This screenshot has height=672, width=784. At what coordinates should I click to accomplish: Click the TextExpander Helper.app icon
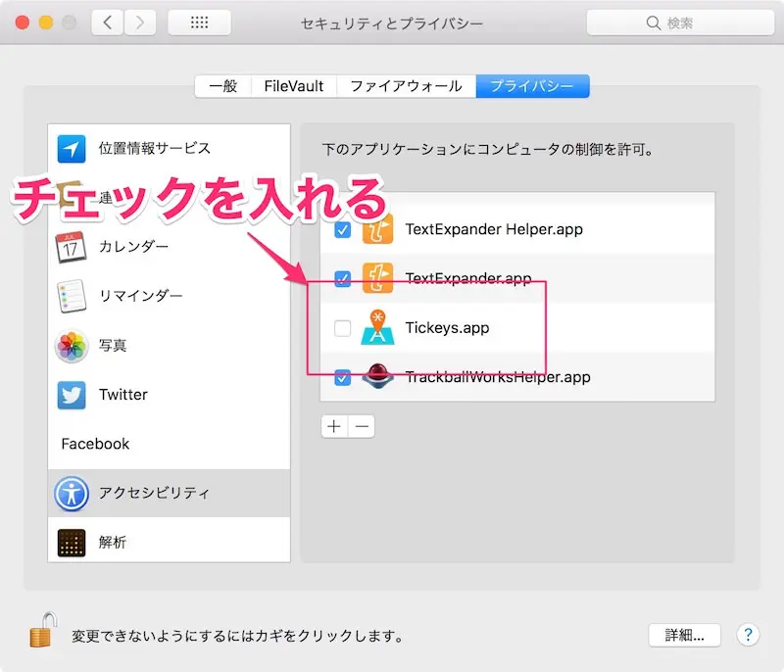click(x=377, y=229)
